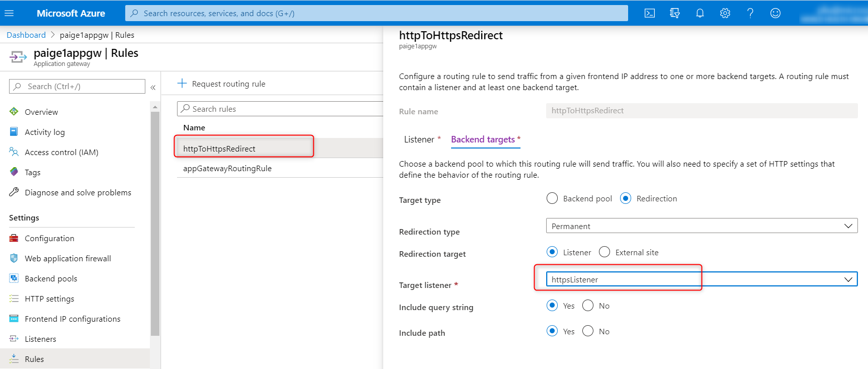Click the HTTP settings icon
Image resolution: width=868 pixels, height=369 pixels.
(14, 299)
